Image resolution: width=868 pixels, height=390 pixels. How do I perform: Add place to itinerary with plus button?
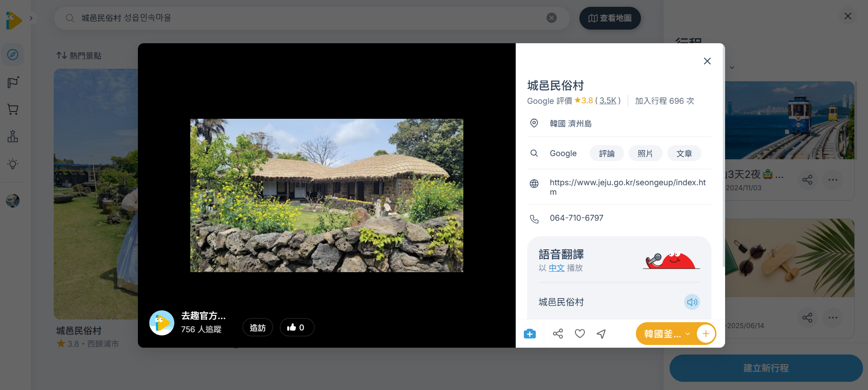706,334
